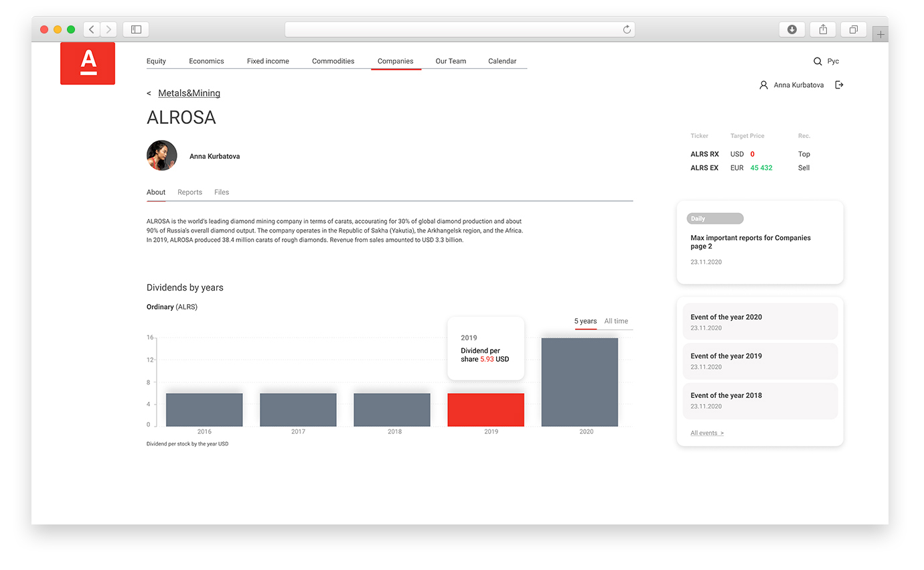Toggle the Safari sidebar button

[x=136, y=29]
